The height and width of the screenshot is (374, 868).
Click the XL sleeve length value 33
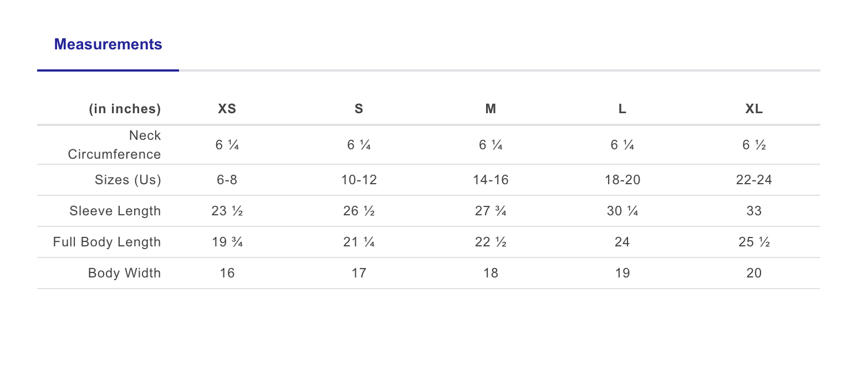click(754, 211)
